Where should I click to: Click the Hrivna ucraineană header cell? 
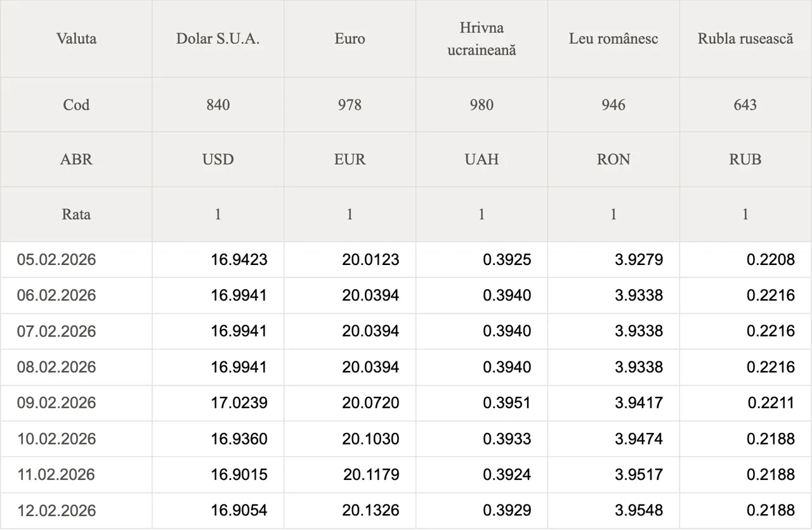coord(481,39)
